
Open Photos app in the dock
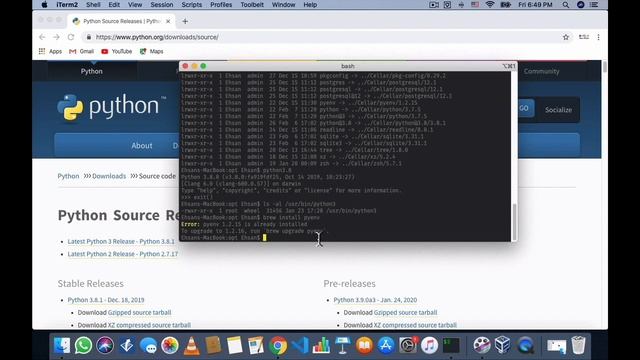[170, 345]
